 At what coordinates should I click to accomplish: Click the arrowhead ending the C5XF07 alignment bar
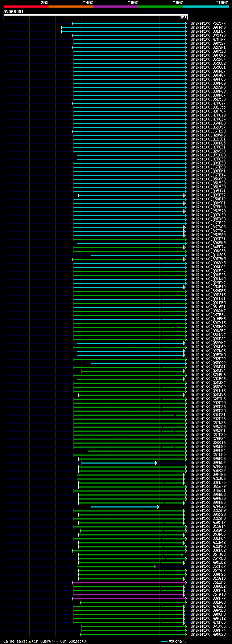click(x=155, y=567)
